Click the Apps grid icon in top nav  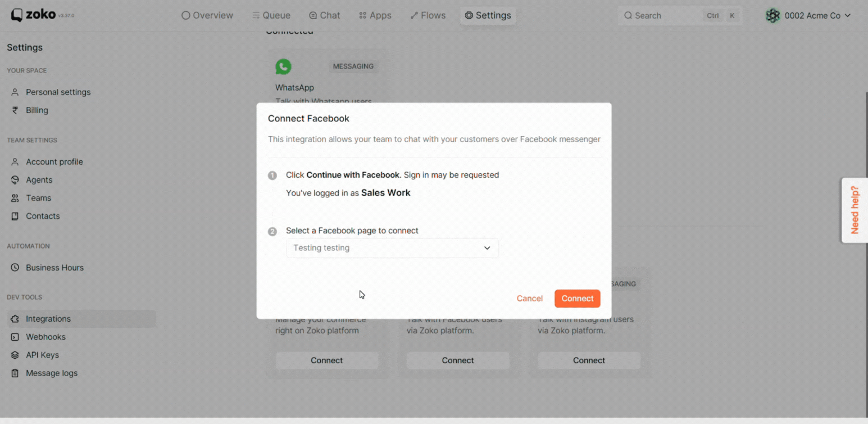[362, 15]
